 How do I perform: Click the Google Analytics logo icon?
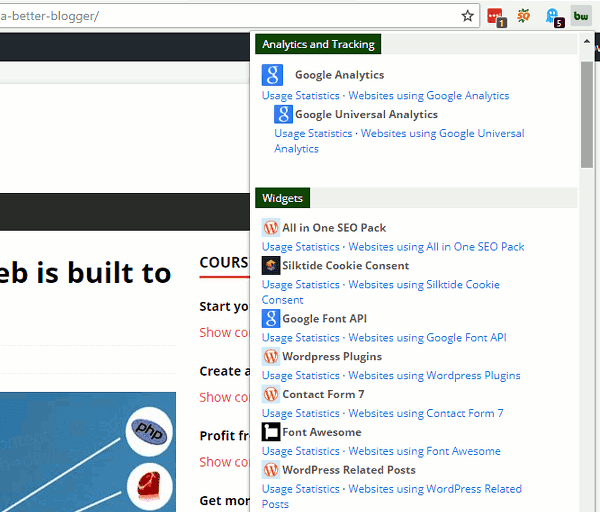tap(272, 75)
